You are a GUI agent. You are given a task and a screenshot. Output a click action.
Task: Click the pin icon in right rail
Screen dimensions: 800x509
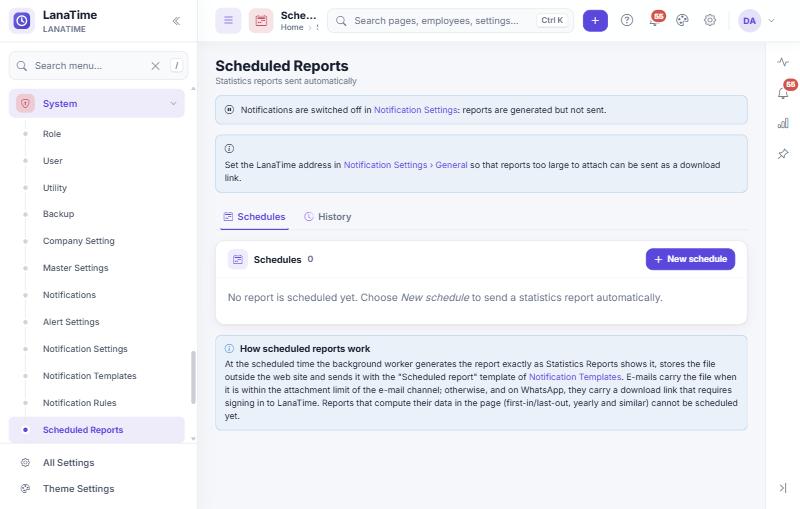click(783, 154)
